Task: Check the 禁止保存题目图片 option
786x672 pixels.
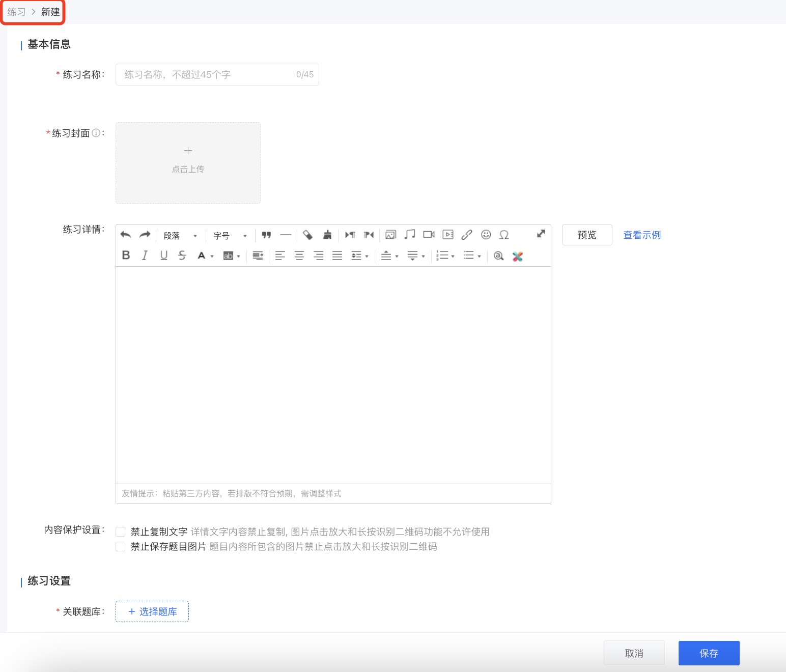Action: click(121, 547)
